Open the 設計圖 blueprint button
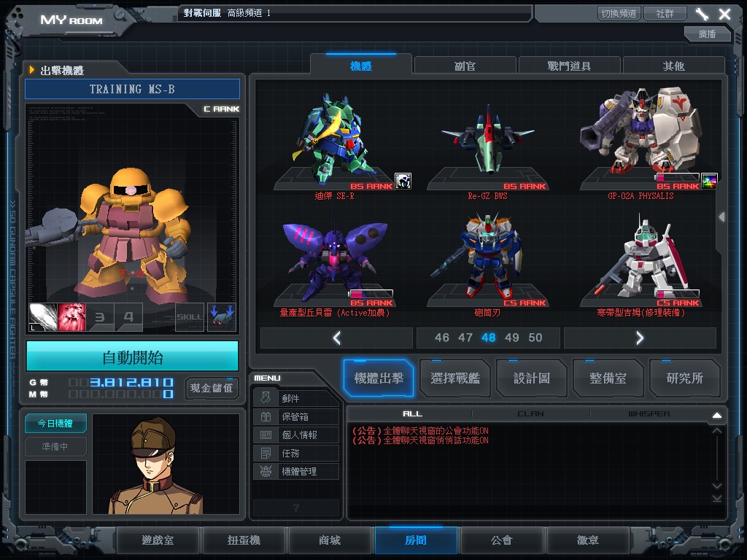This screenshot has height=560, width=747. [x=532, y=378]
